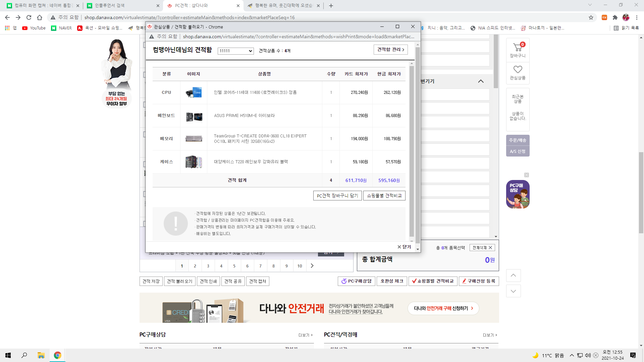Open a new browser tab
Viewport: 644px width, 362px height.
click(x=331, y=5)
